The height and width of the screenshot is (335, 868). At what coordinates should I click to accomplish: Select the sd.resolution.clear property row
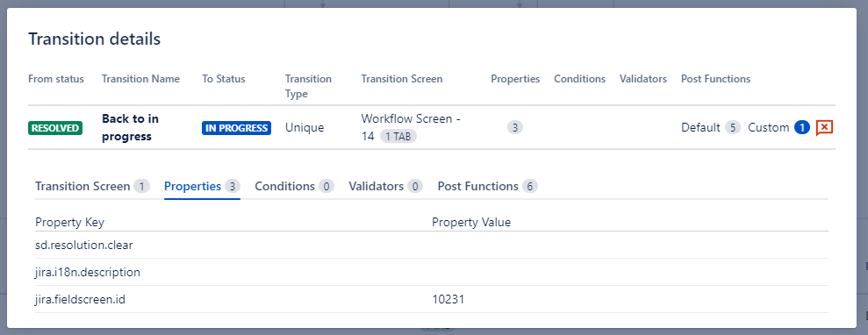tap(432, 245)
